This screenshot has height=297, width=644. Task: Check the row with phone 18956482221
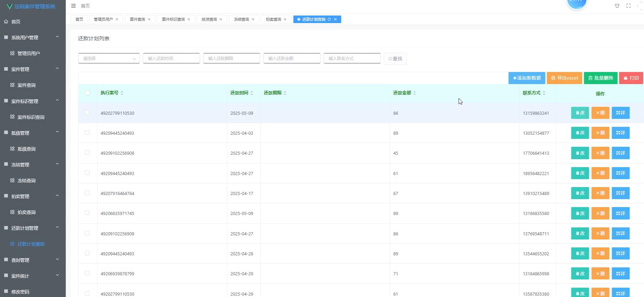point(87,173)
